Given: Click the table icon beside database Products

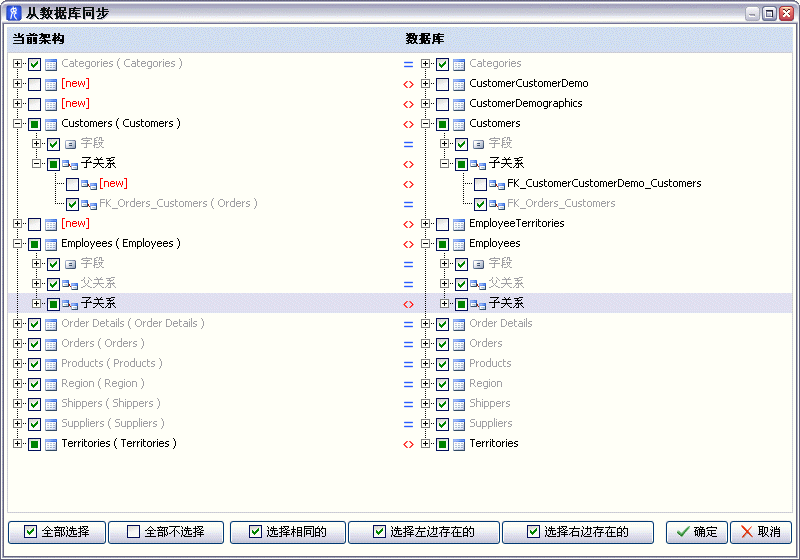Looking at the screenshot, I should 459,364.
